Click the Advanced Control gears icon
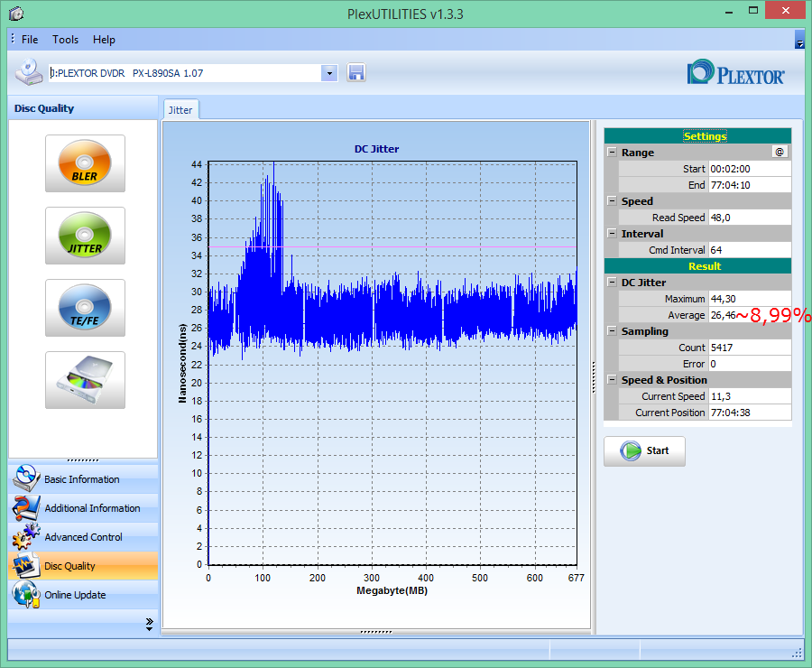This screenshot has width=812, height=668. point(26,537)
